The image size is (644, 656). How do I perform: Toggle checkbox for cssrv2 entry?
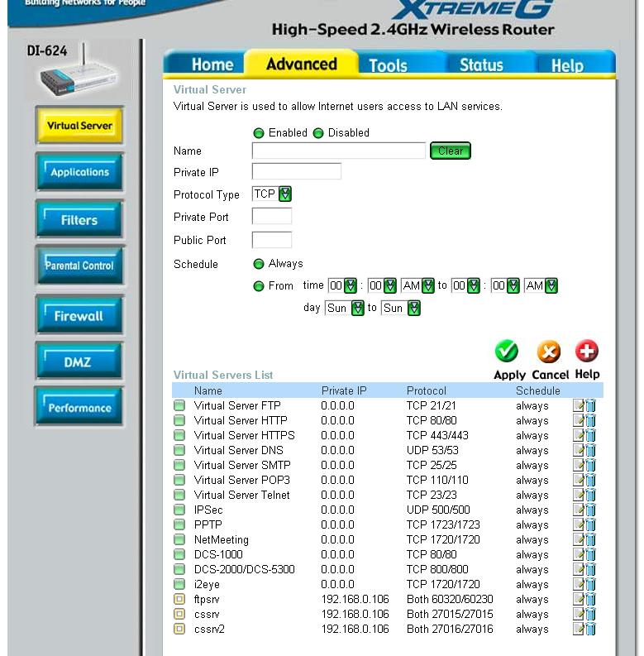click(179, 629)
